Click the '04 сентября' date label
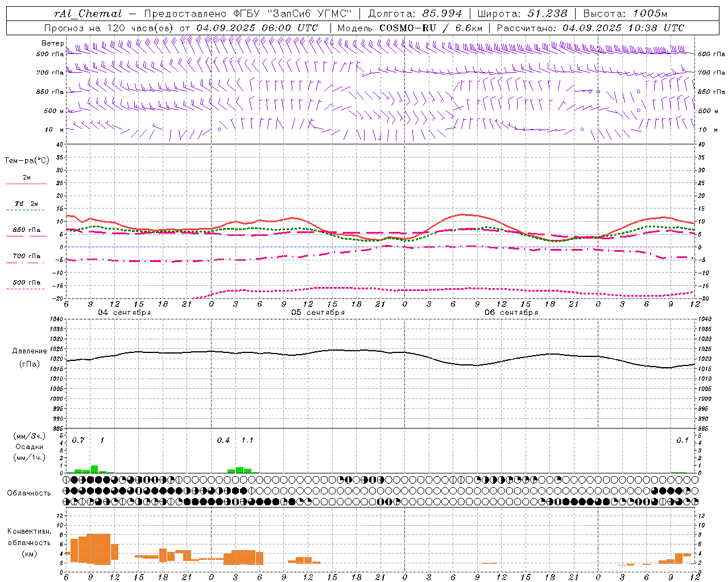Image resolution: width=728 pixels, height=582 pixels. click(x=125, y=313)
